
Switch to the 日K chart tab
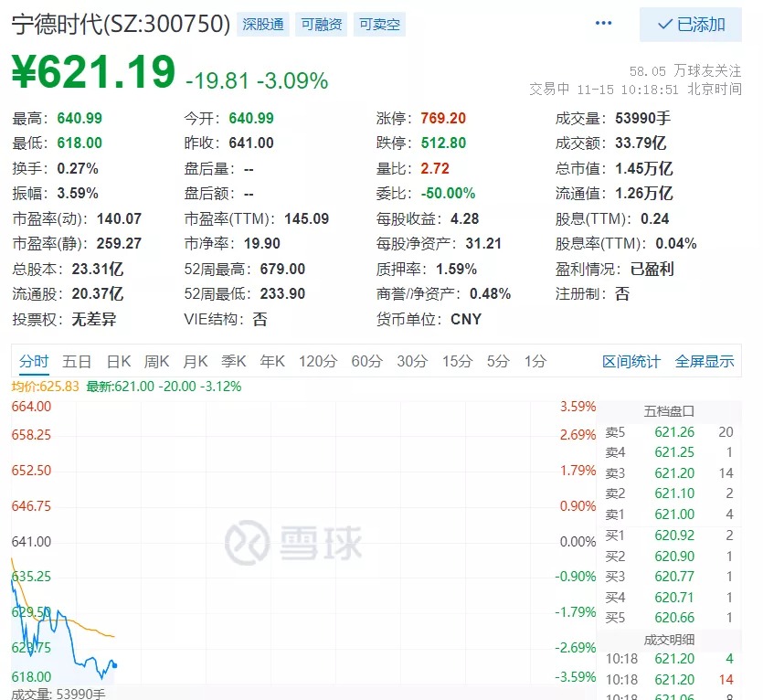[x=119, y=362]
